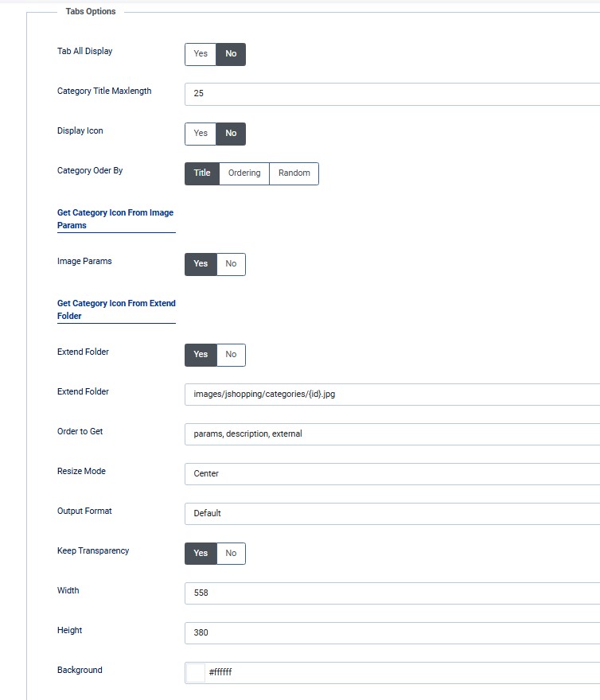Open the Order to Get selector
Viewport: 600px width, 700px height.
click(392, 434)
